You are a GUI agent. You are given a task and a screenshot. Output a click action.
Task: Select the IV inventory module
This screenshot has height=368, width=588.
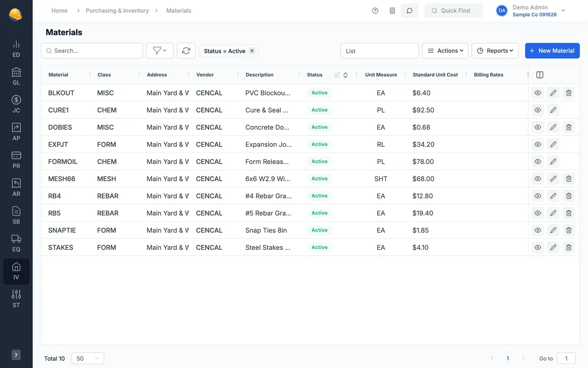pos(16,272)
